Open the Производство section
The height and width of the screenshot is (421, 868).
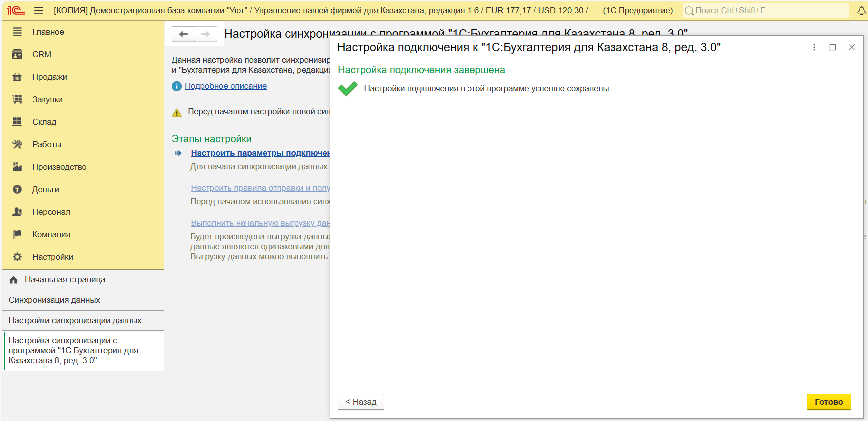(x=59, y=167)
